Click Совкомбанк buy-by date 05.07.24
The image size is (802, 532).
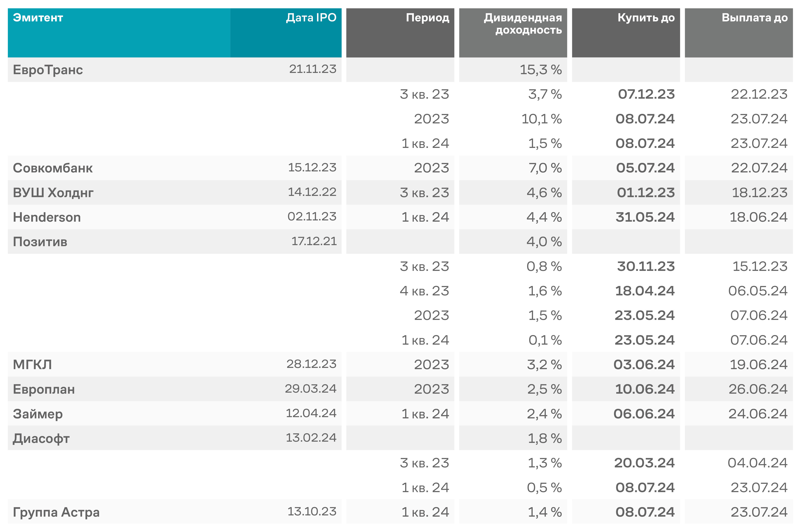tap(645, 168)
